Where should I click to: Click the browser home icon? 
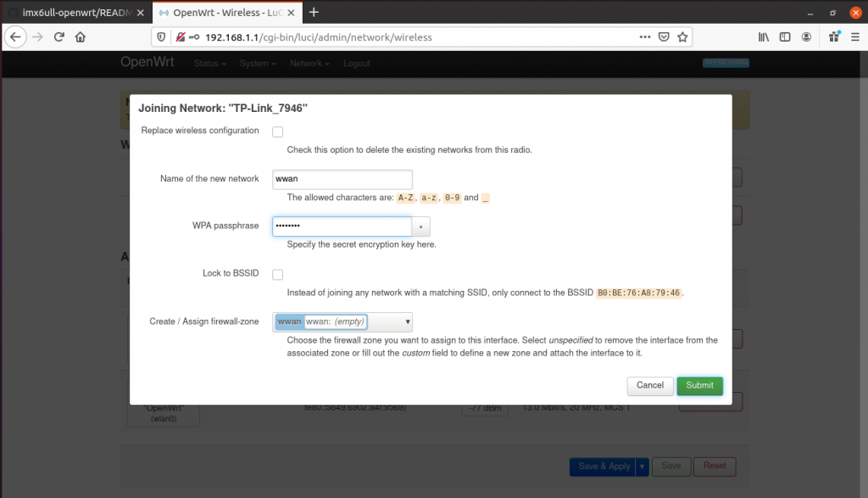coord(80,36)
